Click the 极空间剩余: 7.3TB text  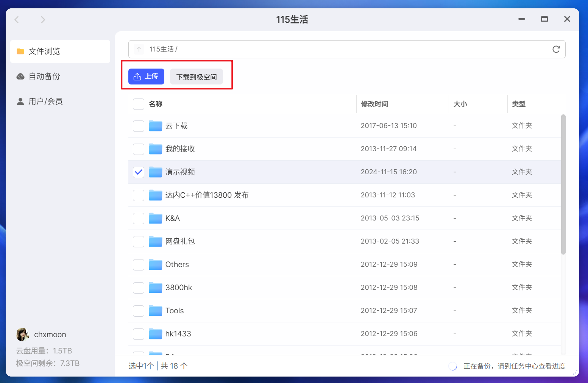pos(48,363)
